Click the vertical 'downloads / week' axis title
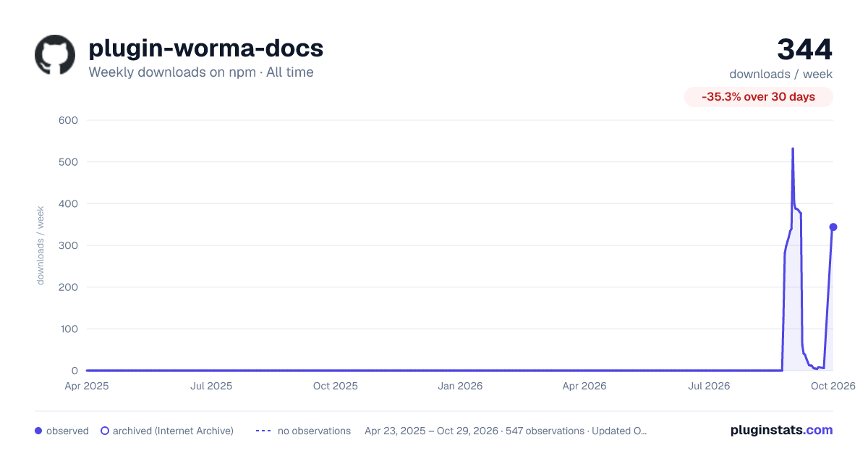The image size is (868, 456). click(x=41, y=245)
